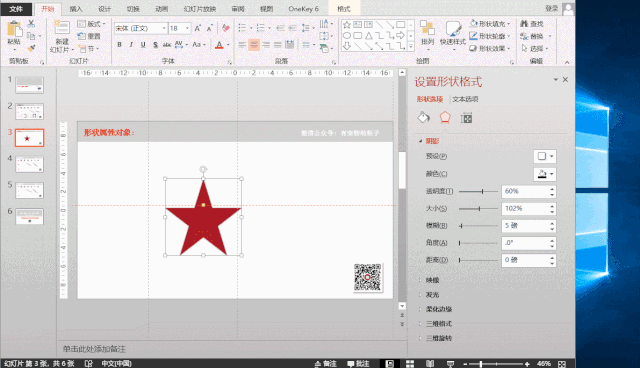Click the zoom slider in status bar
The image size is (640, 368).
click(496, 364)
